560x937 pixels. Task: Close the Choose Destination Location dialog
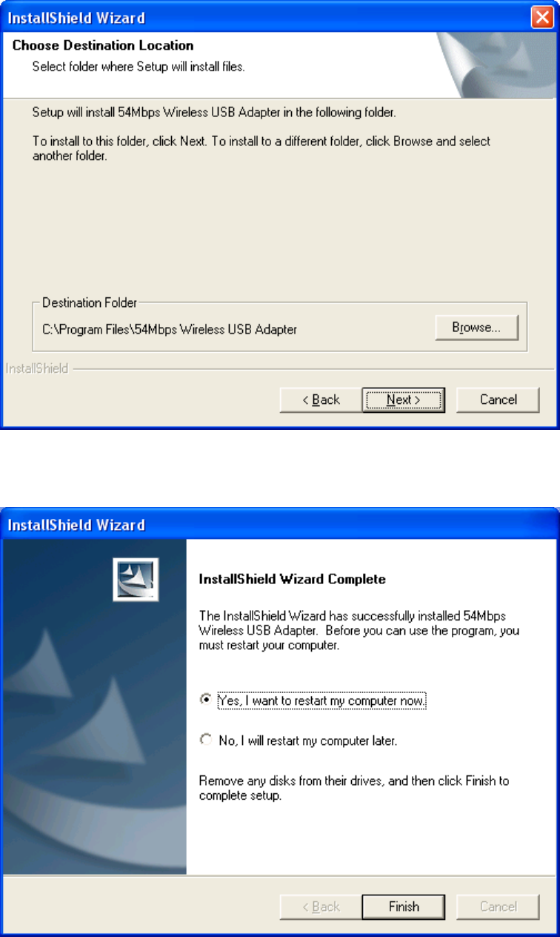[x=542, y=18]
